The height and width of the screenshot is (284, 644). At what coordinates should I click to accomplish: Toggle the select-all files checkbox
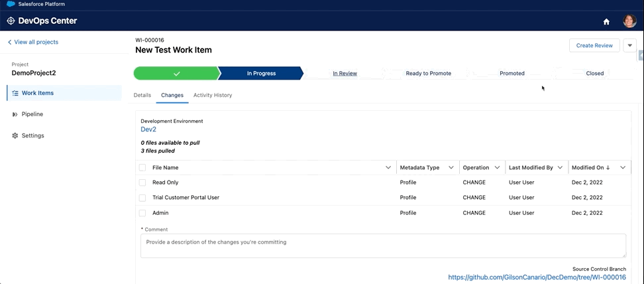[142, 168]
